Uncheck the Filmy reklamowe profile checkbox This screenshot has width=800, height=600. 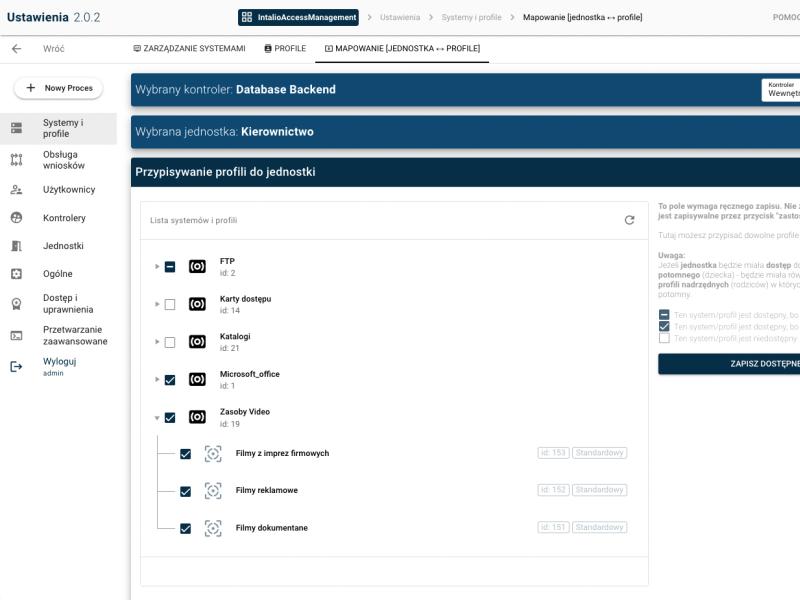(x=185, y=491)
